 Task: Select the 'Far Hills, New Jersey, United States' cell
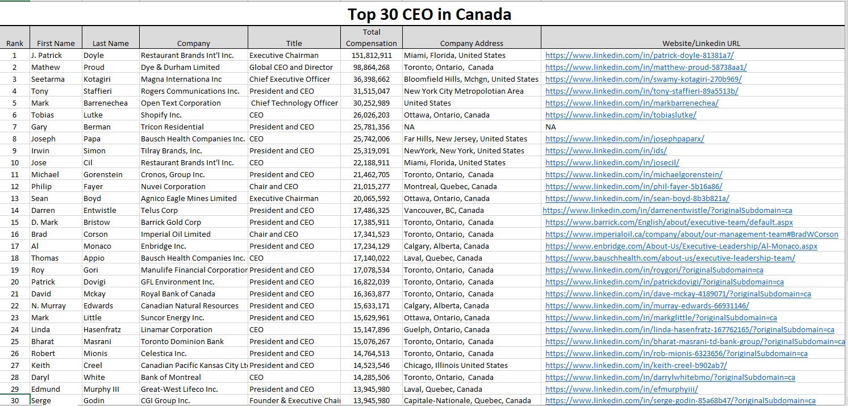(471, 139)
